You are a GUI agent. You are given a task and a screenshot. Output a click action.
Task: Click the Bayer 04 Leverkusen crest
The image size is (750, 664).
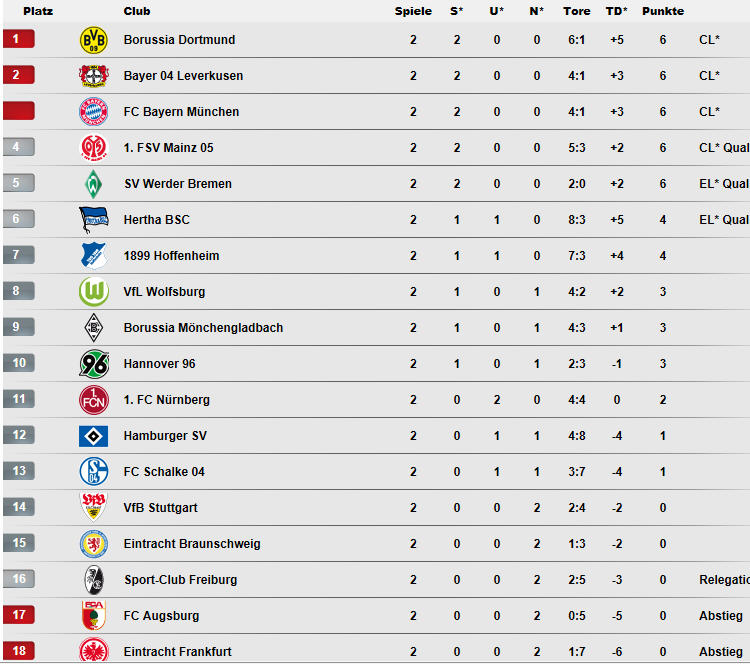(94, 76)
